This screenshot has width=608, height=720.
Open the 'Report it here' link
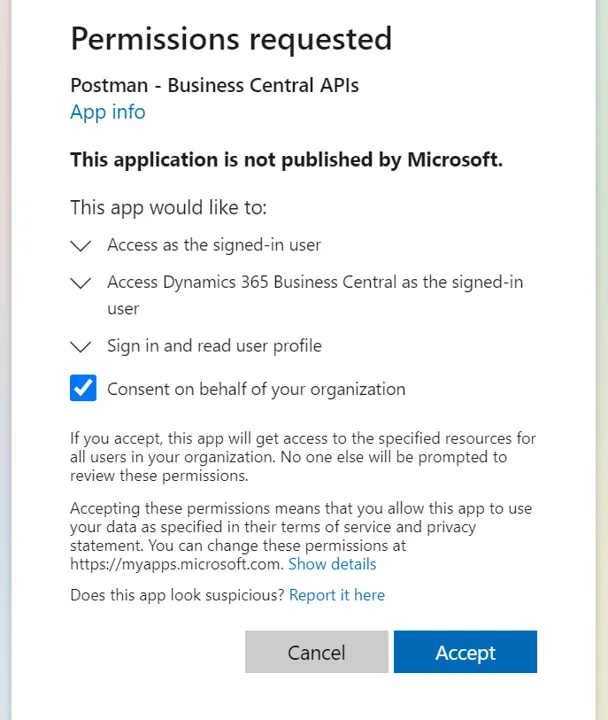[x=337, y=595]
